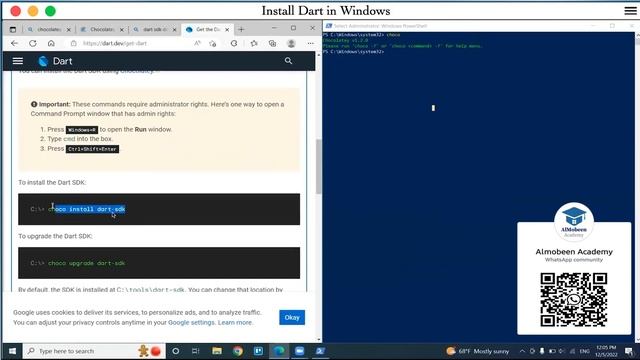Image resolution: width=640 pixels, height=360 pixels.
Task: Open the Google settings link
Action: point(191,322)
